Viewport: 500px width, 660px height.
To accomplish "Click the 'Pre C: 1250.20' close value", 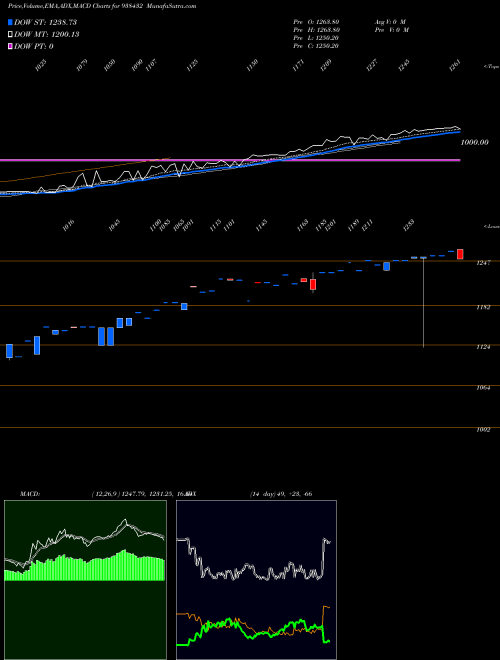I will (316, 46).
